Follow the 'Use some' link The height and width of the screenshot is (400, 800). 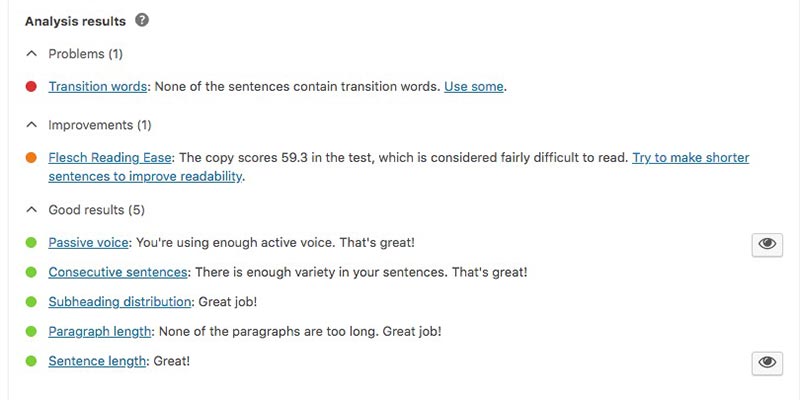coord(473,87)
